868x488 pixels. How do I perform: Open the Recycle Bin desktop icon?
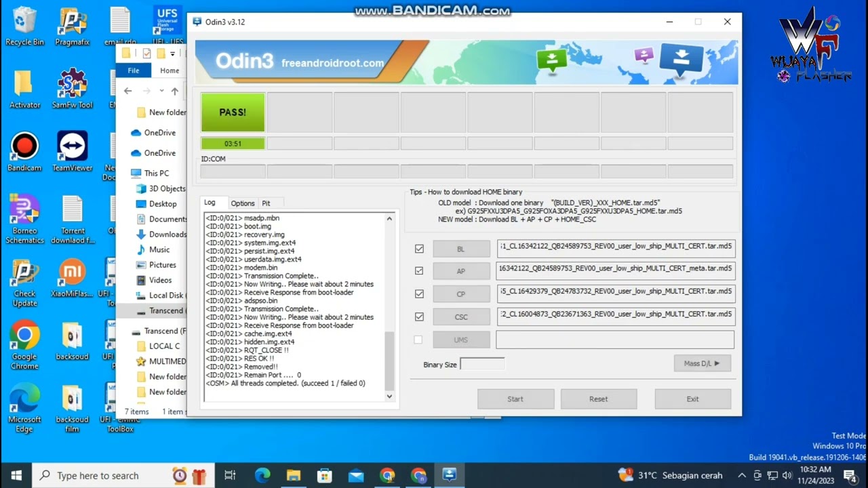click(24, 26)
